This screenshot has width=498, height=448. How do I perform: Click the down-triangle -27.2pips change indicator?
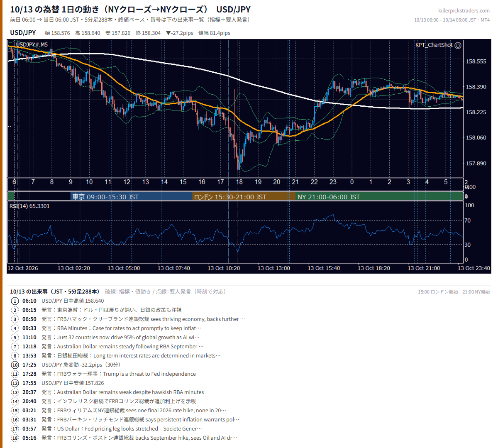click(x=179, y=33)
